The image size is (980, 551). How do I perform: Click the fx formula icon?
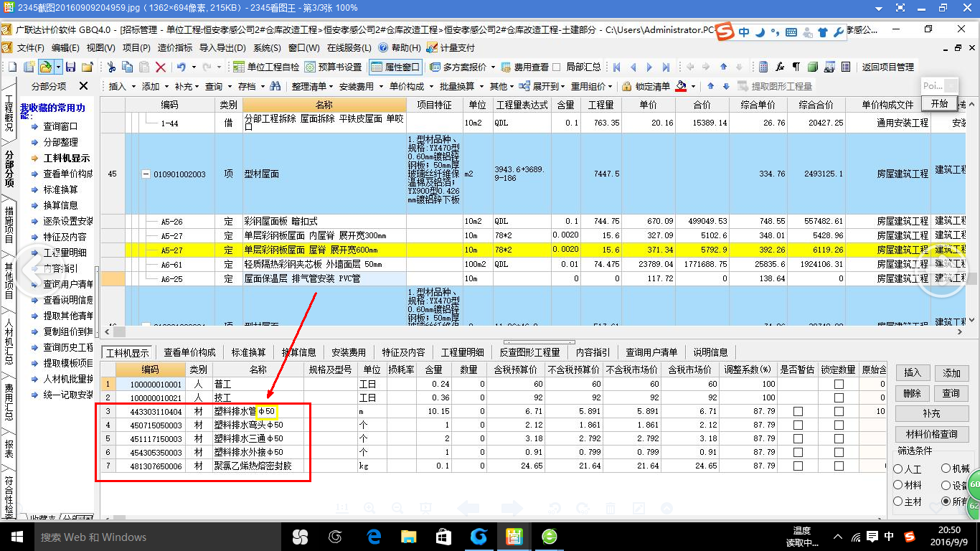click(x=780, y=67)
